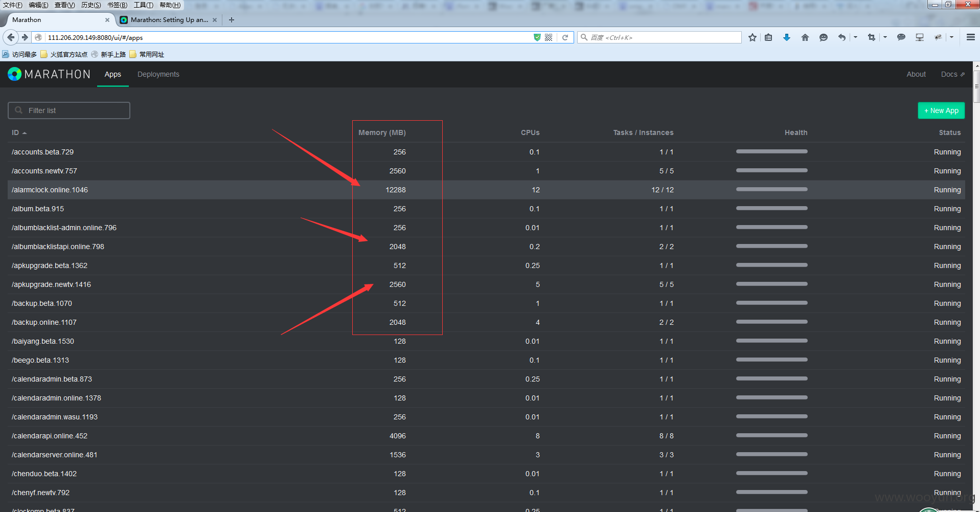Image resolution: width=980 pixels, height=512 pixels.
Task: Open the 查看(V) menu
Action: pos(65,5)
